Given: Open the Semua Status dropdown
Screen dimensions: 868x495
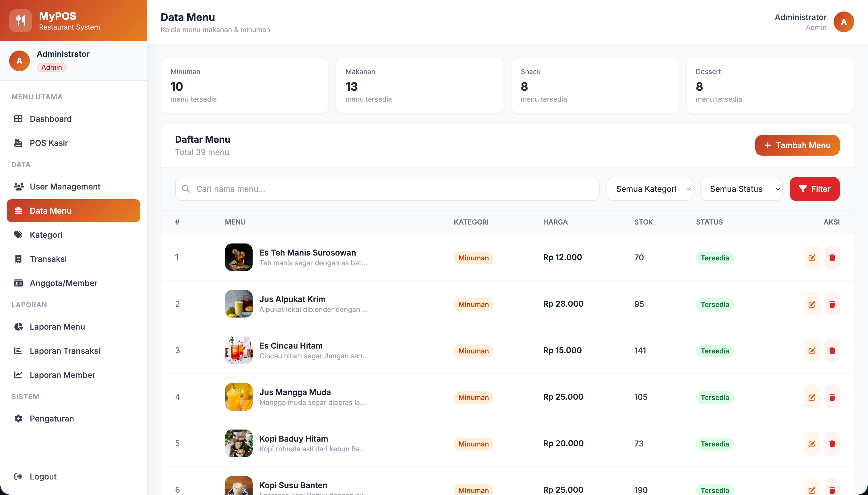Looking at the screenshot, I should tap(741, 189).
